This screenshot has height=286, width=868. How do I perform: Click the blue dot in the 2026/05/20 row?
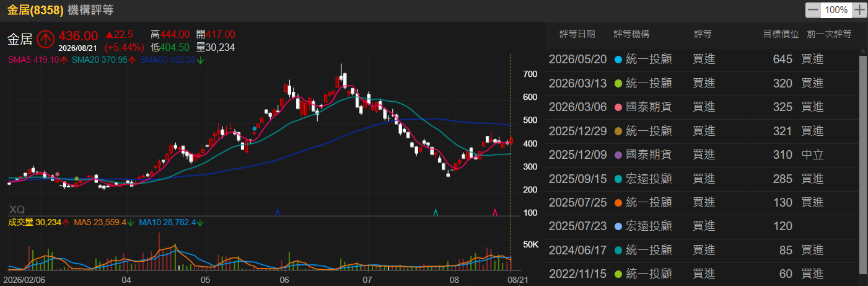(x=617, y=60)
